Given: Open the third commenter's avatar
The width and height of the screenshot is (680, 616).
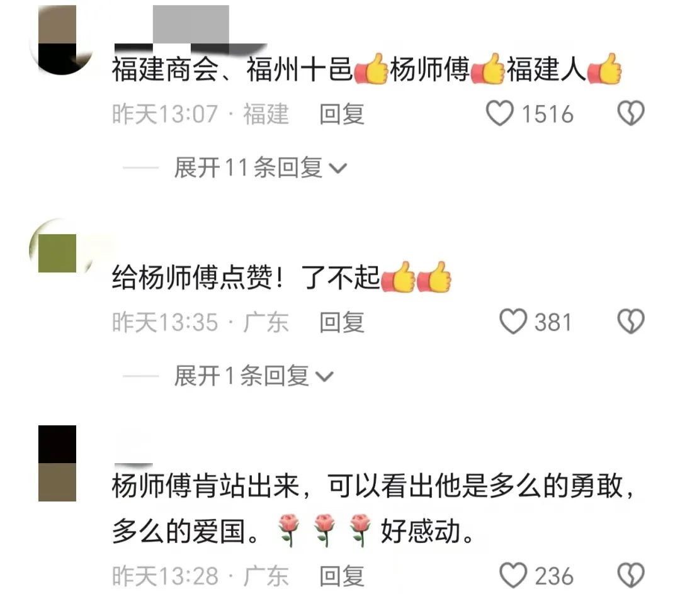Looking at the screenshot, I should click(57, 463).
